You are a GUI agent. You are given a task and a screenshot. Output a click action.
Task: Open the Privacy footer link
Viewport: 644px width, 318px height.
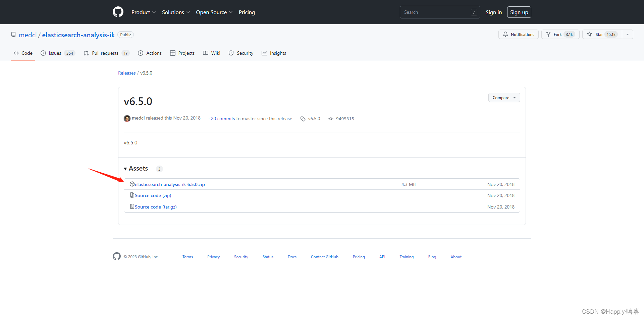point(213,257)
